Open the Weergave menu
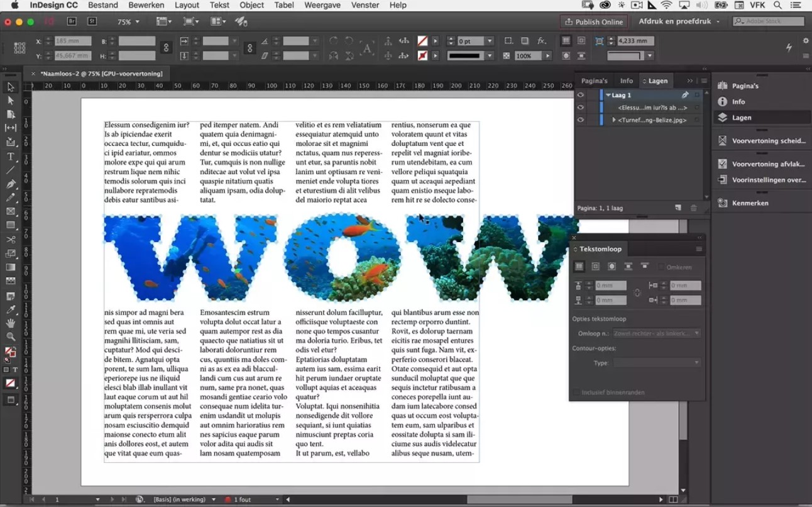Screen dimensions: 812x507 click(x=321, y=5)
